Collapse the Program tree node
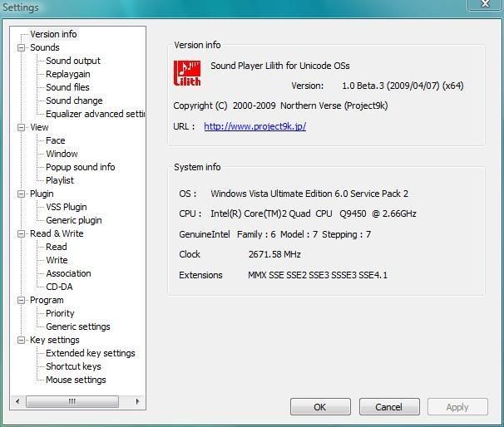Screen dimensions: 504x427 (21, 300)
